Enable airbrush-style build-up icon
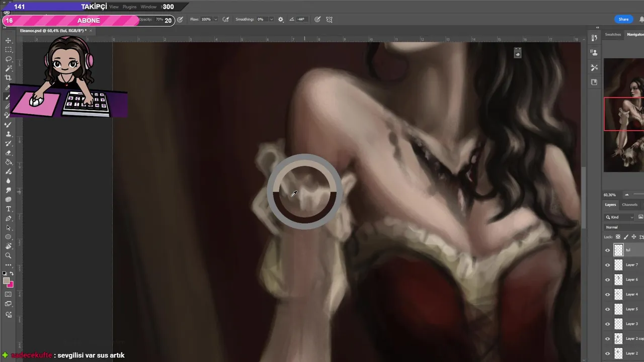The height and width of the screenshot is (362, 644). tap(226, 20)
